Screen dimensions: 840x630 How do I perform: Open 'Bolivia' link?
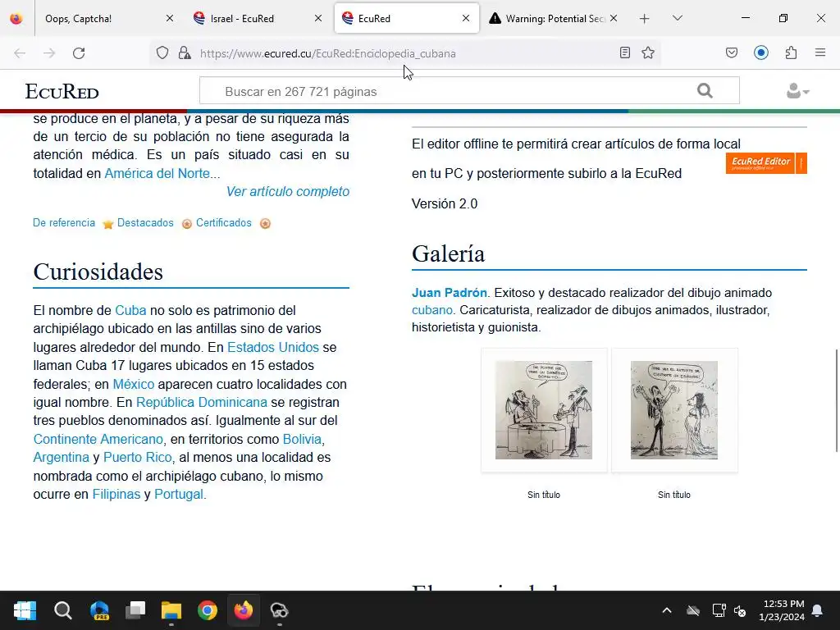pyautogui.click(x=302, y=440)
